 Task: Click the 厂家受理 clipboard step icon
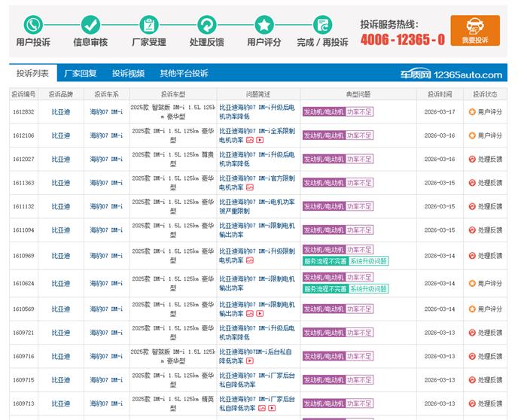pyautogui.click(x=148, y=23)
